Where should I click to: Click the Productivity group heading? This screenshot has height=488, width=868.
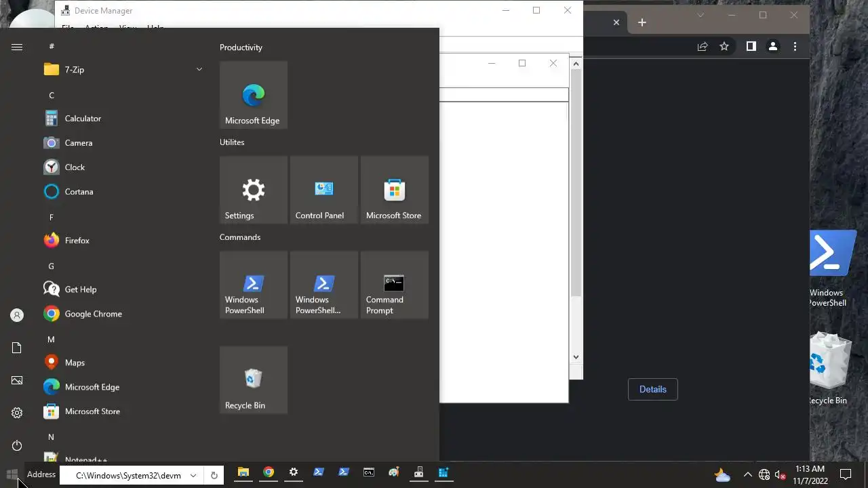click(241, 47)
